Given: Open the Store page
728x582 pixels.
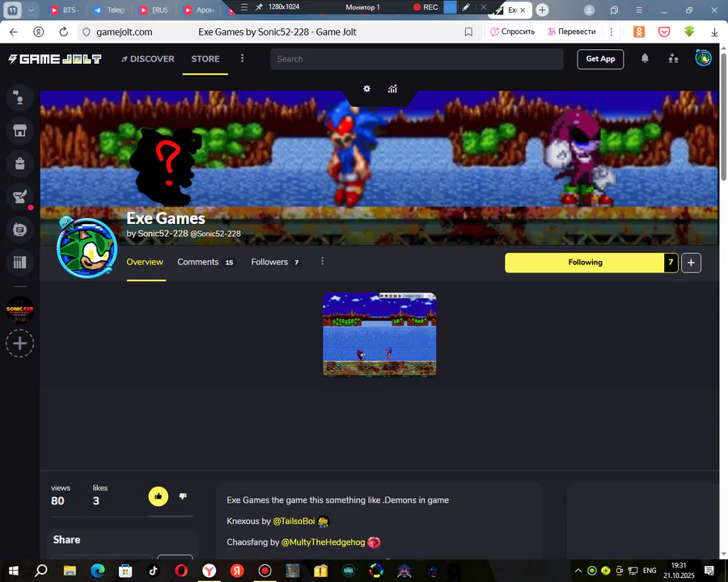Looking at the screenshot, I should click(205, 59).
